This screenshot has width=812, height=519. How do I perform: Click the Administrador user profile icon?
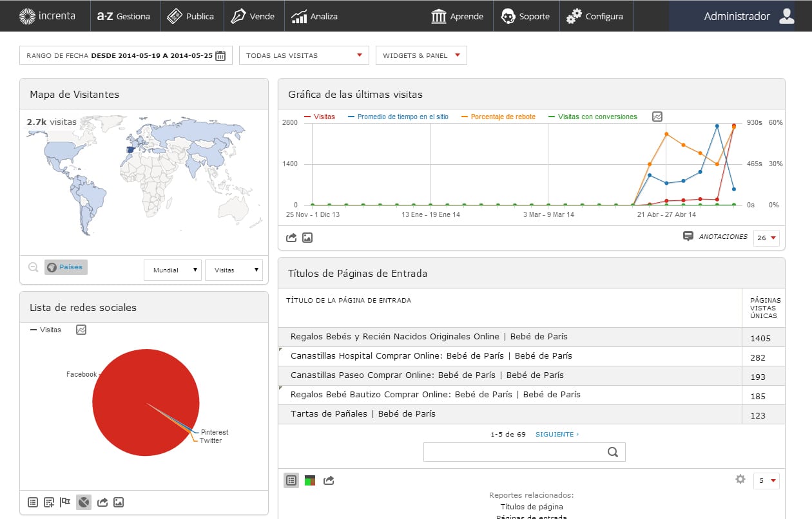point(786,16)
